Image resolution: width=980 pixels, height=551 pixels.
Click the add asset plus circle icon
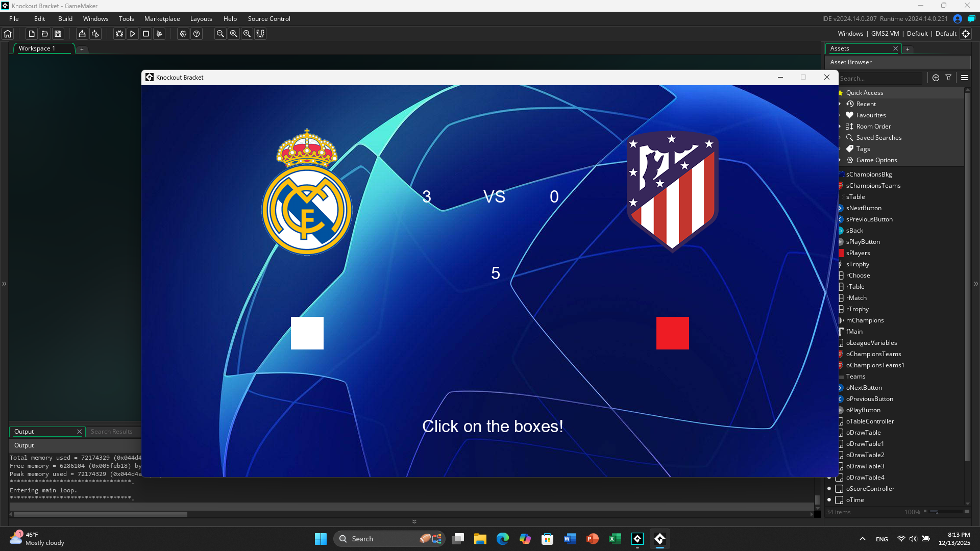coord(936,78)
